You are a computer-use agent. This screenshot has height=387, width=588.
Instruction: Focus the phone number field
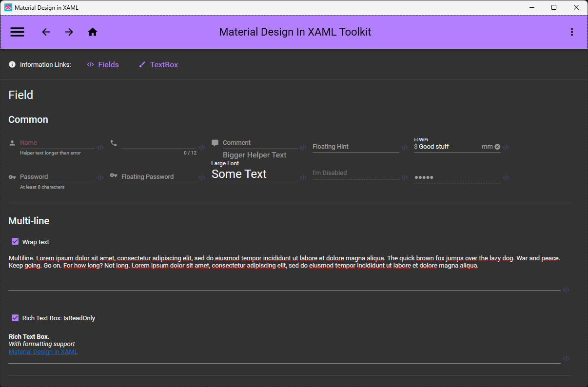pos(159,143)
